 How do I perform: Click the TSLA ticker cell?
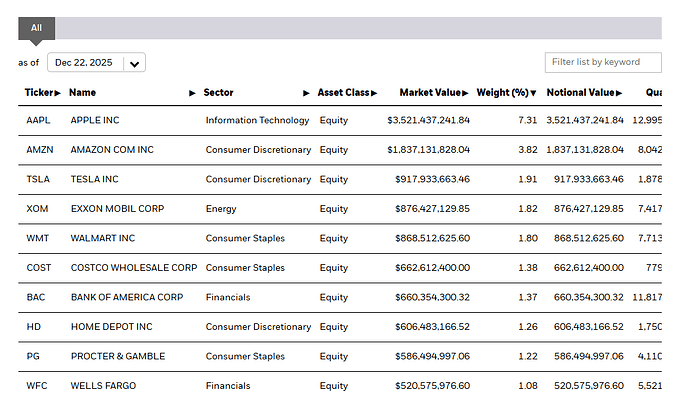[x=36, y=180]
